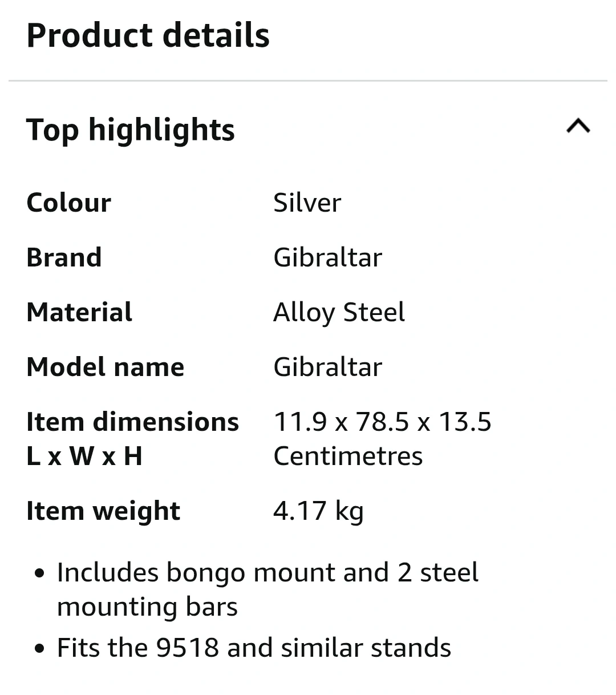Click the Silver colour value

click(x=307, y=203)
